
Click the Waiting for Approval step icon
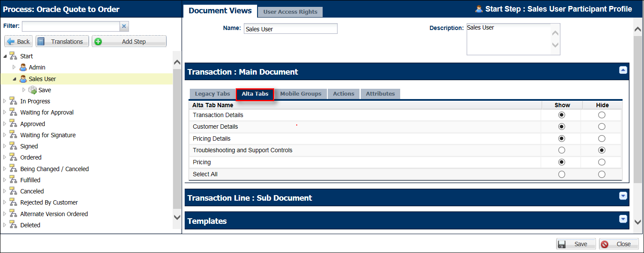click(x=13, y=112)
